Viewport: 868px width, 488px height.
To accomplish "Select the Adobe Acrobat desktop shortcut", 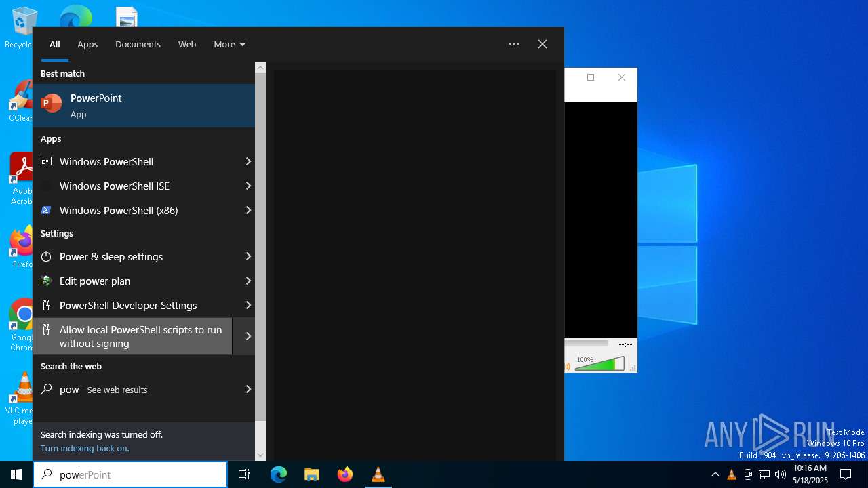I will pyautogui.click(x=20, y=179).
